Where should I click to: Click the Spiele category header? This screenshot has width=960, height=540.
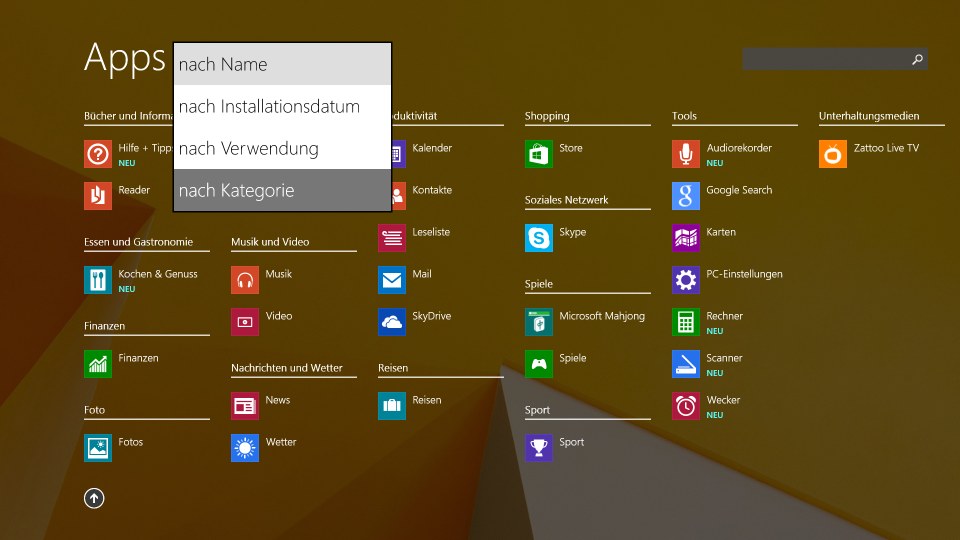coord(539,284)
